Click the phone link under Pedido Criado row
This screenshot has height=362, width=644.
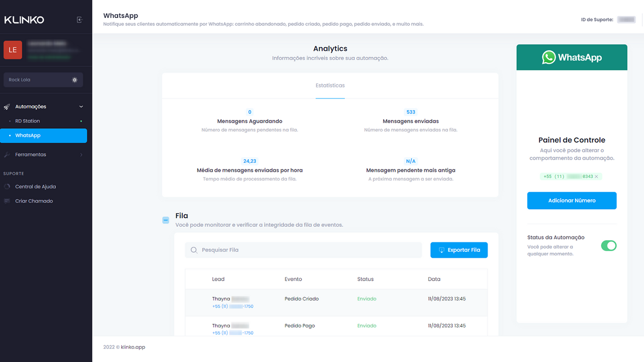[232, 306]
